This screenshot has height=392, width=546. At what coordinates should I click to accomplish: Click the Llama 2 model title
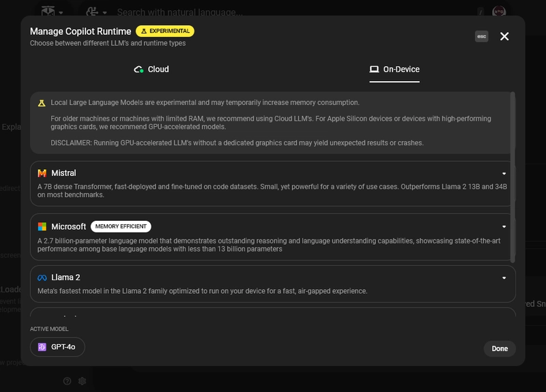click(66, 277)
